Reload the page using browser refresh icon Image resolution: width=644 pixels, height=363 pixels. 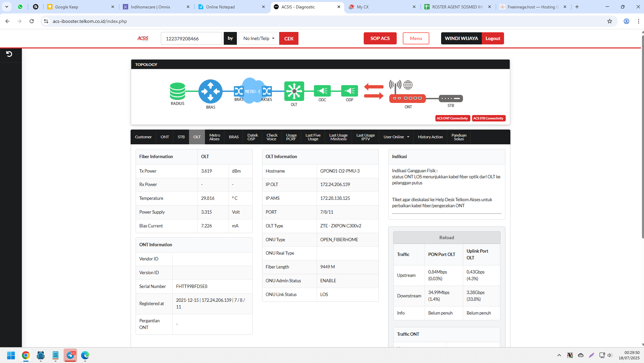[32, 21]
